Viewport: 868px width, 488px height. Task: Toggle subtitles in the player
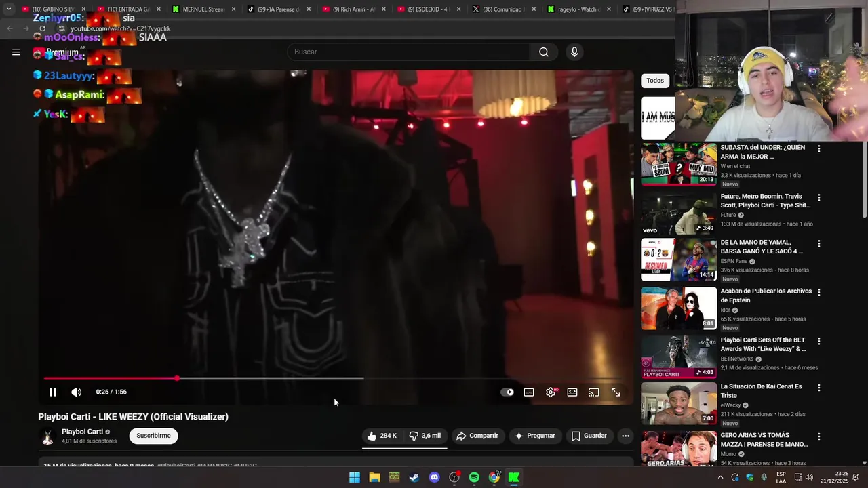tap(529, 392)
